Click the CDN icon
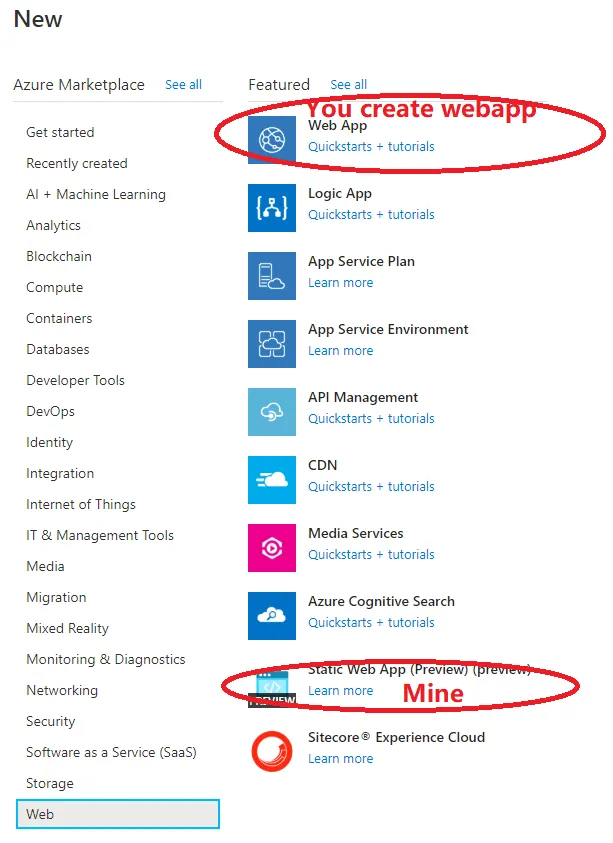This screenshot has width=613, height=843. pos(272,480)
